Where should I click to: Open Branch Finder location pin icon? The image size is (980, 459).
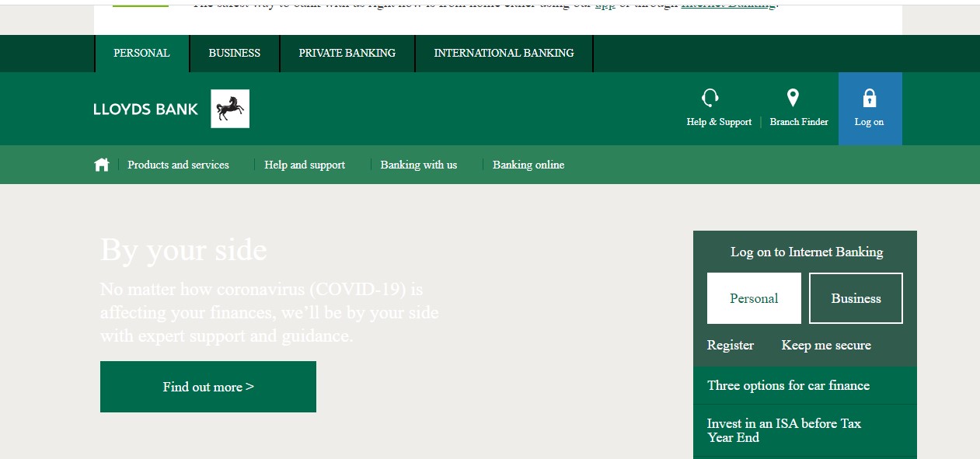[x=793, y=98]
